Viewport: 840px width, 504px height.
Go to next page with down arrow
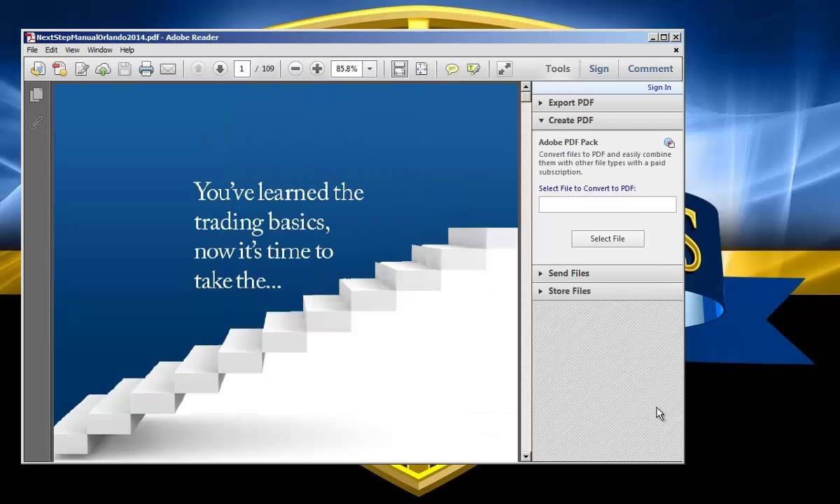click(x=220, y=69)
